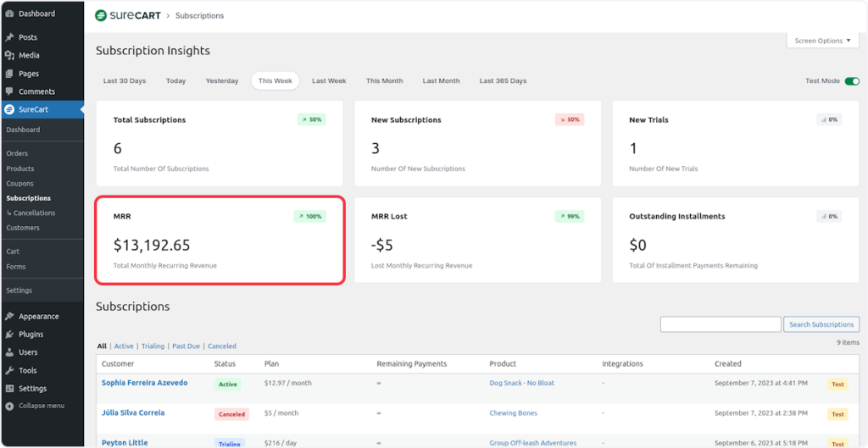Open customer Sophia Ferreira Azevedo

pyautogui.click(x=145, y=383)
